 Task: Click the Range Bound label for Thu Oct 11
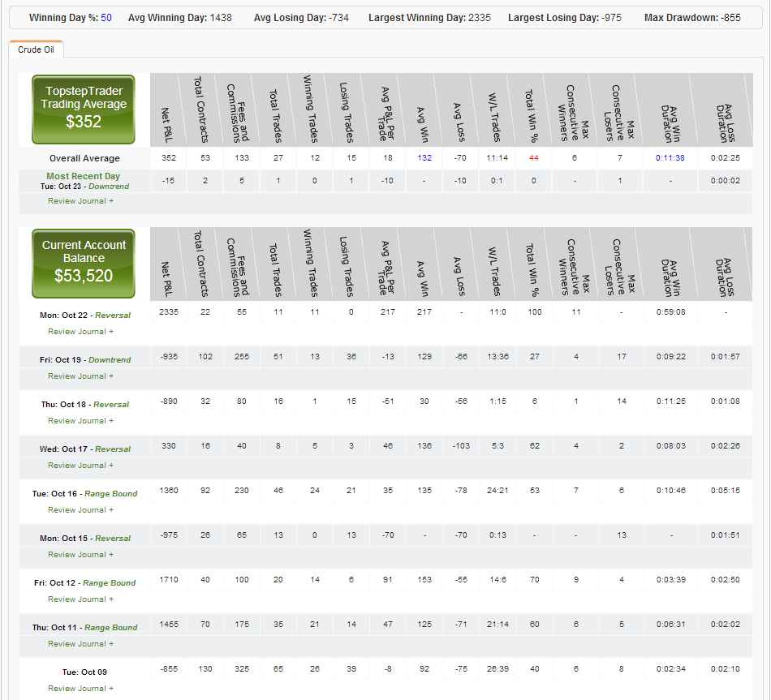click(x=110, y=628)
